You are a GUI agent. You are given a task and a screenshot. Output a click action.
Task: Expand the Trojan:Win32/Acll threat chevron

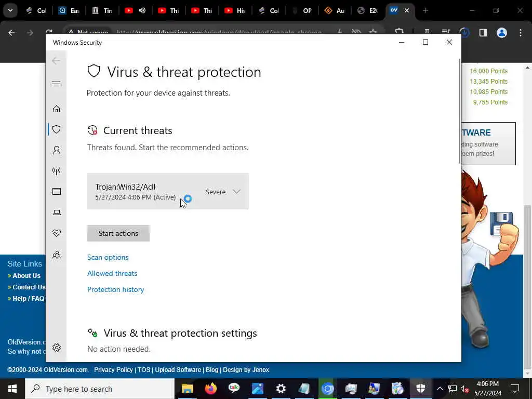click(x=236, y=192)
